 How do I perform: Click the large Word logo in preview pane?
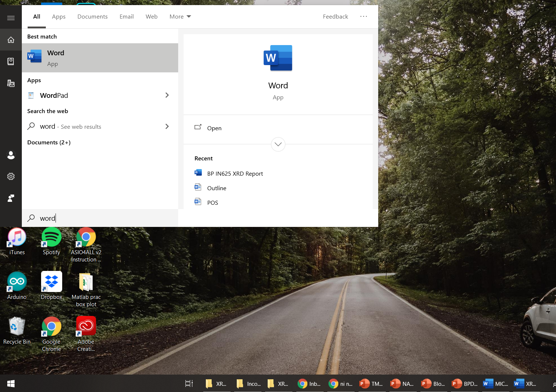tap(278, 58)
